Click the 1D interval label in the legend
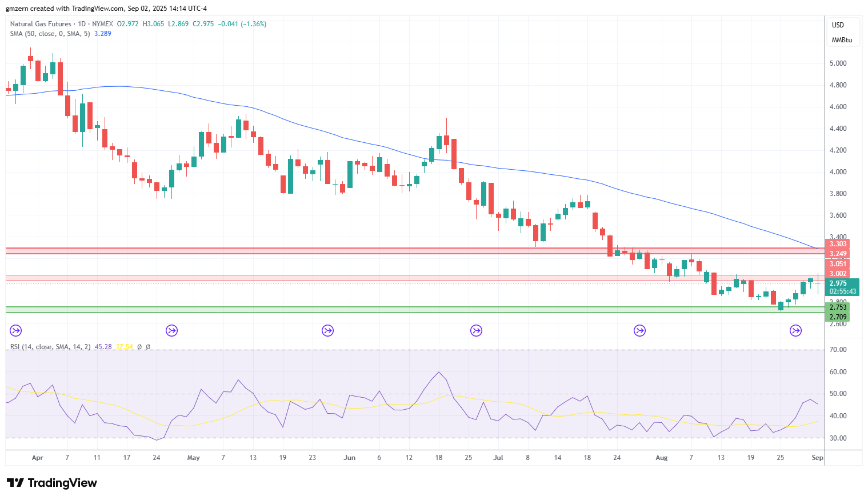The image size is (868, 500). [x=82, y=24]
